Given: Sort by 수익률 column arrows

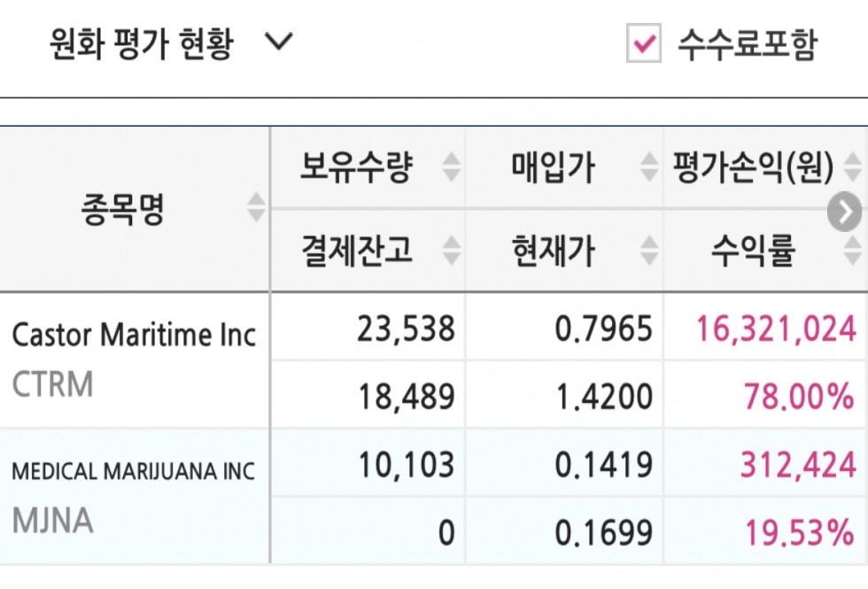Looking at the screenshot, I should click(852, 251).
